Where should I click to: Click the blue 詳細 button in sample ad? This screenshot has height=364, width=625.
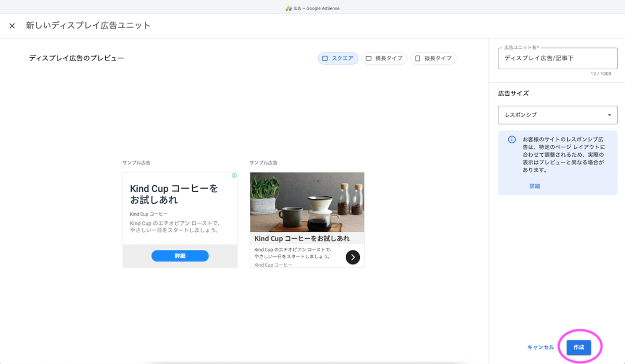[x=180, y=256]
